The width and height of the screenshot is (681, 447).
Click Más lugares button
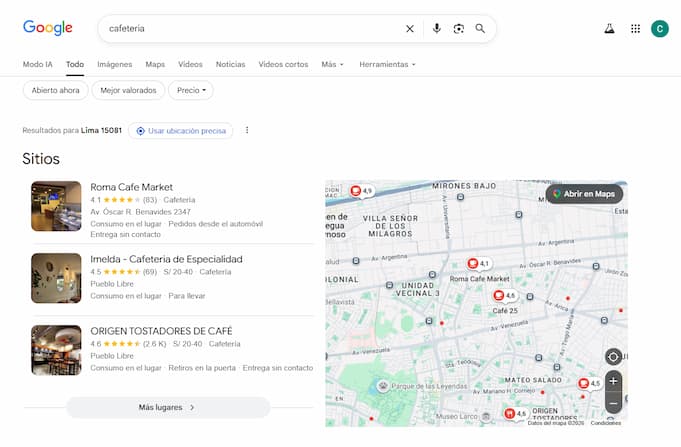[168, 408]
